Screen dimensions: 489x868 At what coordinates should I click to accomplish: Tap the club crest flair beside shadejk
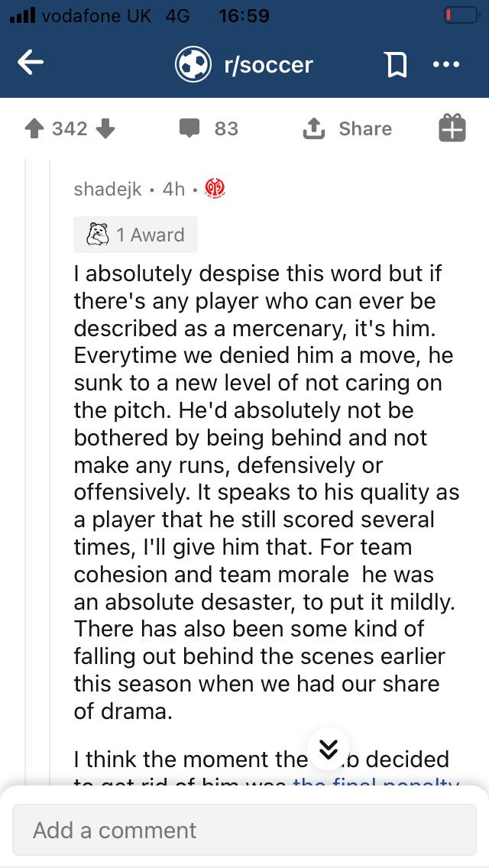pyautogui.click(x=215, y=189)
